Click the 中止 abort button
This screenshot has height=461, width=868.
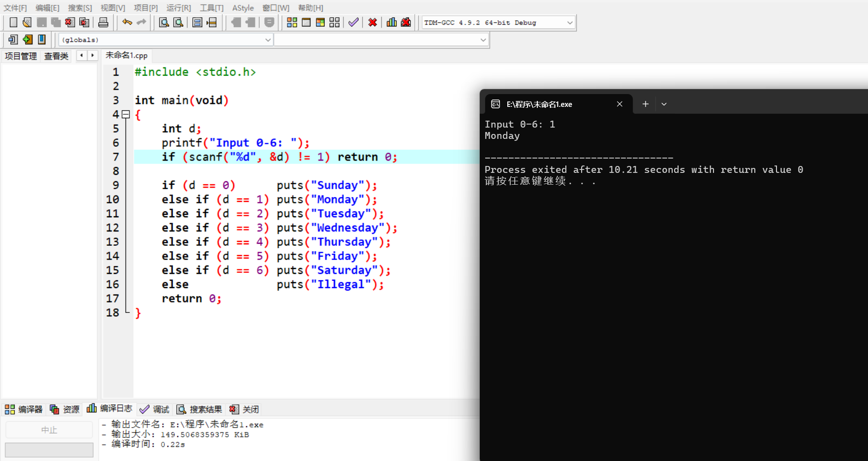49,430
